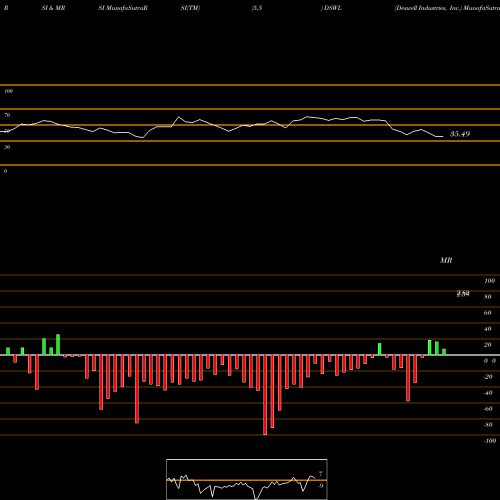The height and width of the screenshot is (500, 500).
Task: Open the mini overview chart thumbnail
Action: pyautogui.click(x=247, y=479)
